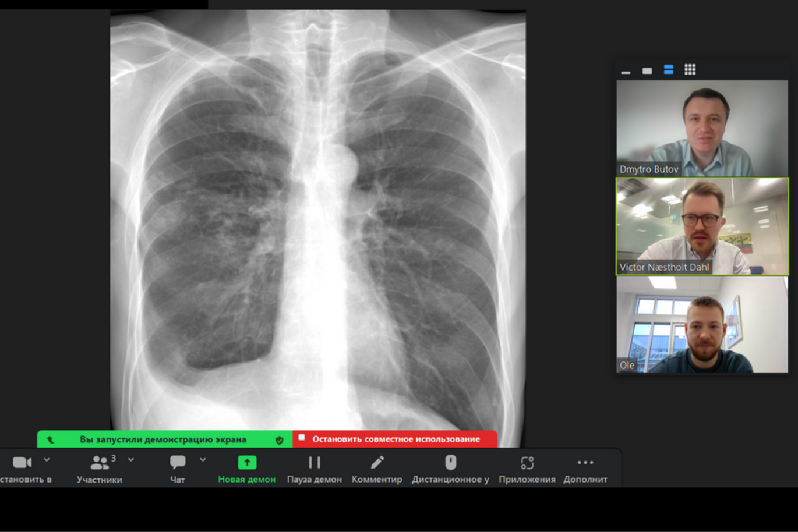Open the Чат chat panel
The height and width of the screenshot is (532, 798).
[178, 469]
